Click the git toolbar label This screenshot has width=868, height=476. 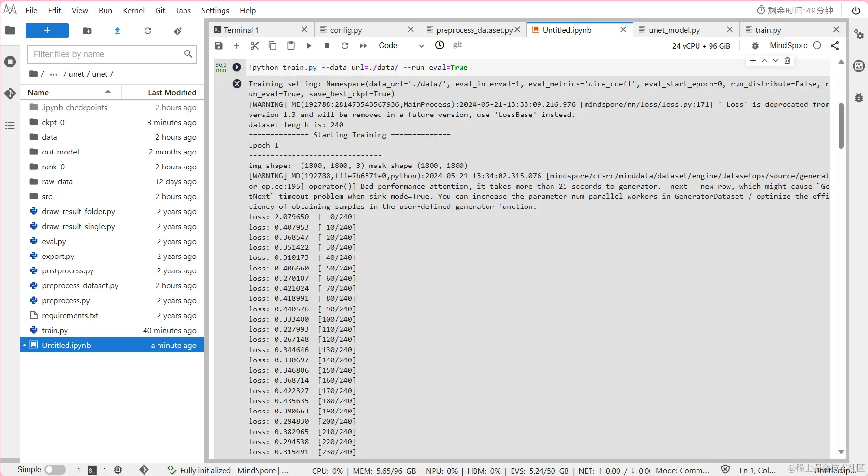tap(458, 45)
